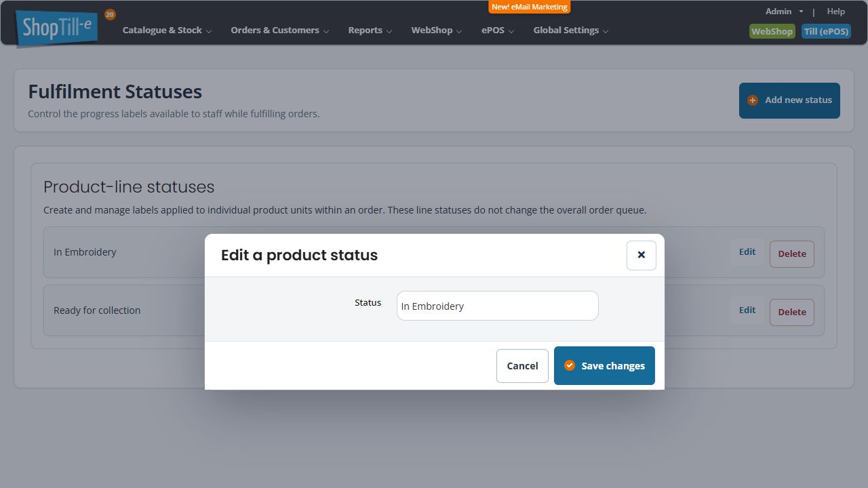868x488 pixels.
Task: Click the checkmark icon on Save changes
Action: (570, 365)
